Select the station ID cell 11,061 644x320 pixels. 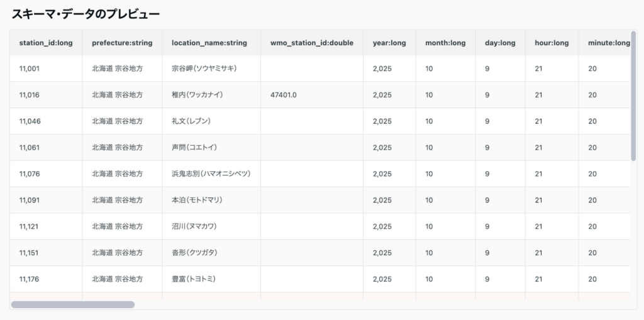(x=30, y=148)
